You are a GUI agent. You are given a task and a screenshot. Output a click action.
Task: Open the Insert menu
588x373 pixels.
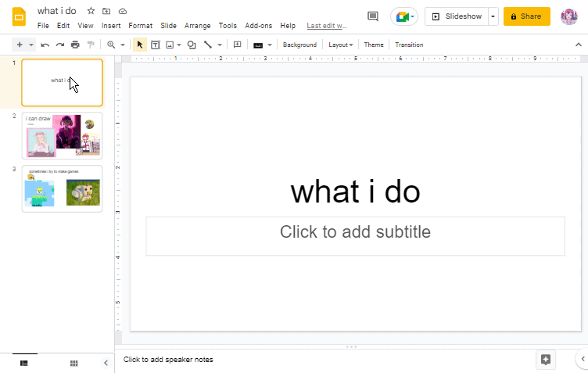point(111,26)
